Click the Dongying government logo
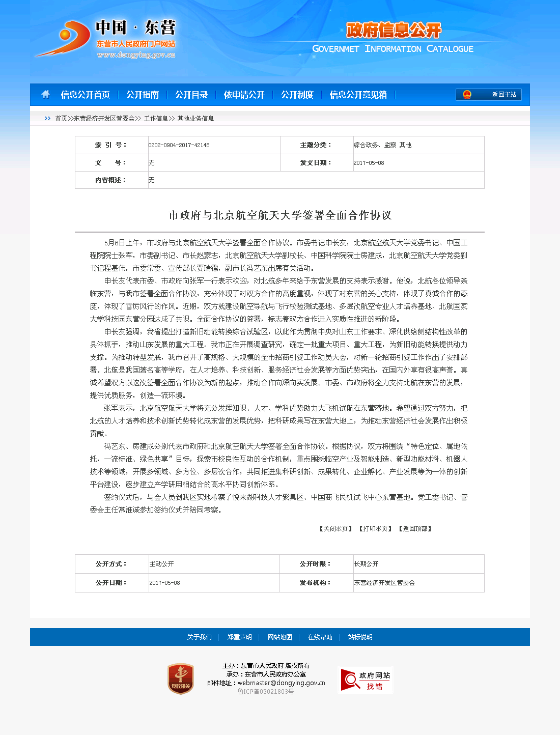The image size is (560, 735). (106, 39)
